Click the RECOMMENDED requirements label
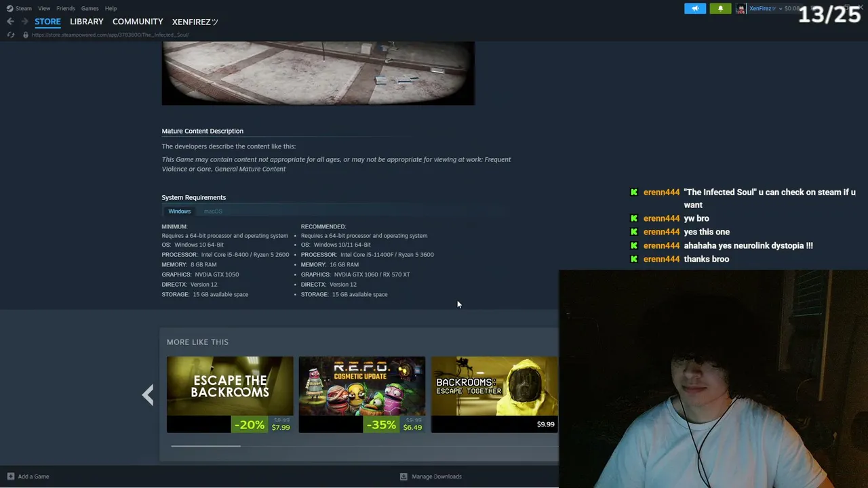Screen dimensions: 868x488 pyautogui.click(x=323, y=226)
